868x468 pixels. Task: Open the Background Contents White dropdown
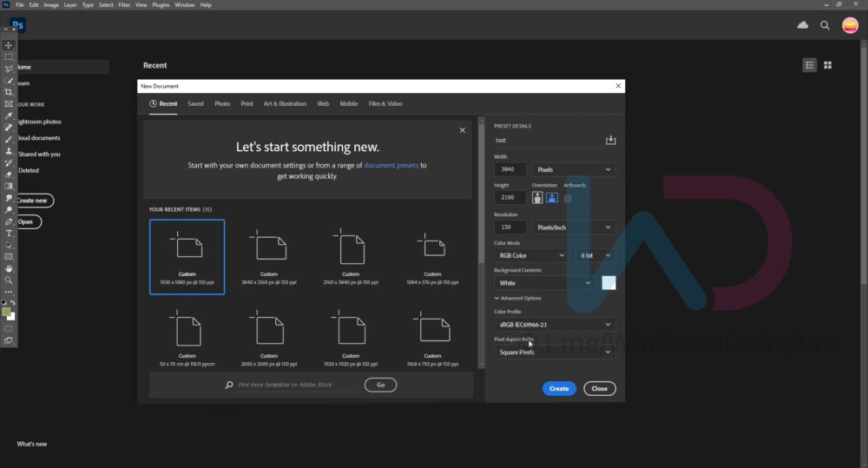click(545, 283)
